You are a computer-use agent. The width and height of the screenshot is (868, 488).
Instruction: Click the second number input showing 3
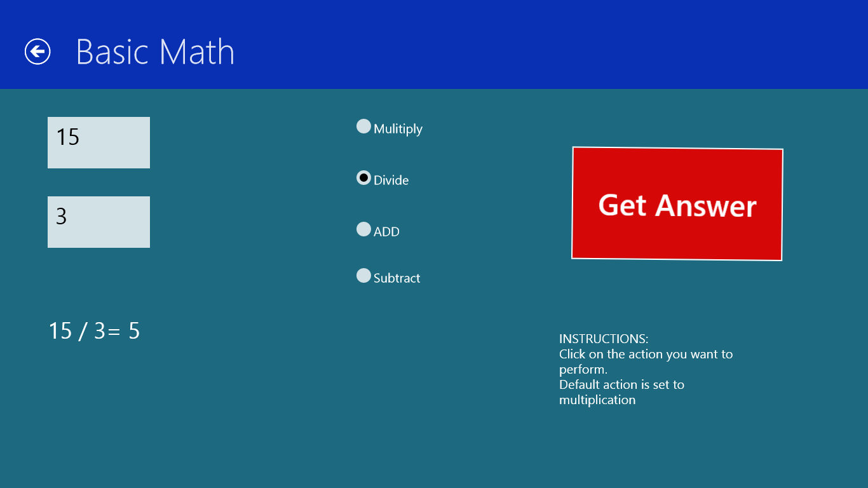point(98,222)
